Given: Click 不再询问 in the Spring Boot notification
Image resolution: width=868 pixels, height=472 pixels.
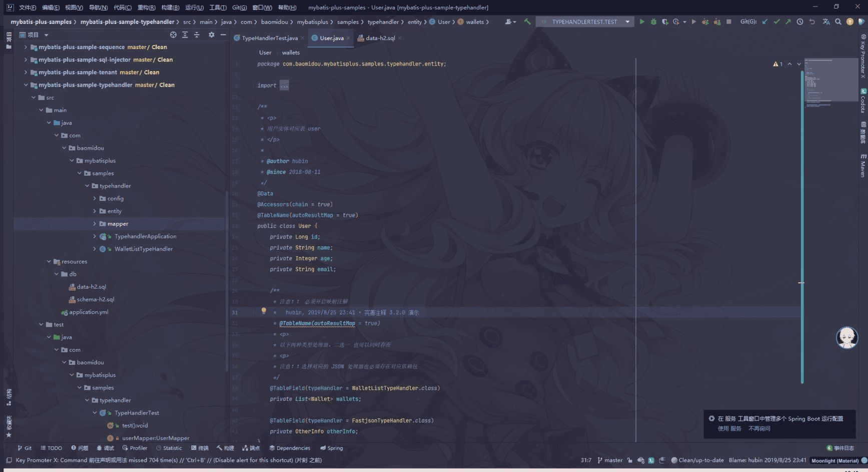Looking at the screenshot, I should pyautogui.click(x=760, y=428).
